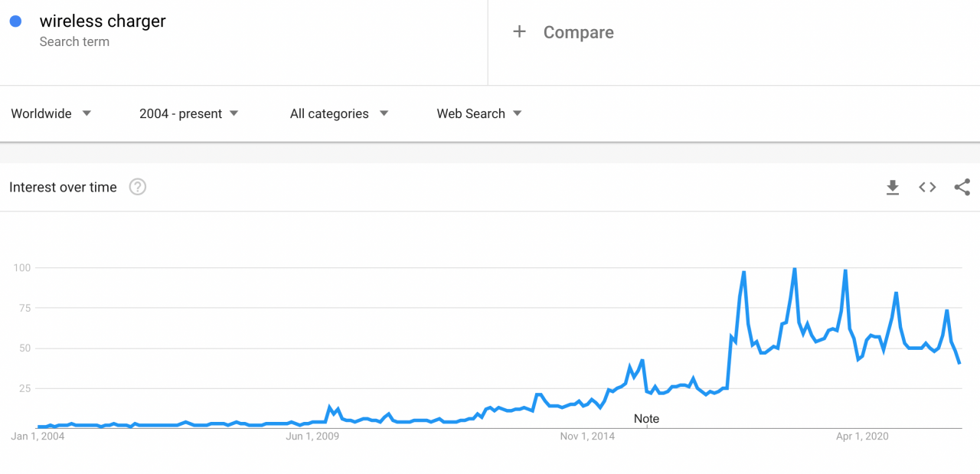Click the blue dot beside wireless charger
This screenshot has width=980, height=474.
[15, 21]
